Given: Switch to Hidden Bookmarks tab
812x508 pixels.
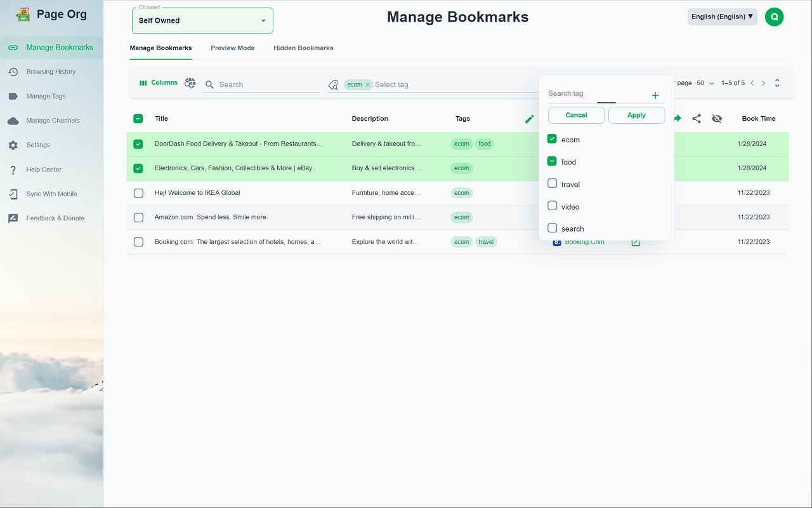Looking at the screenshot, I should tap(303, 48).
